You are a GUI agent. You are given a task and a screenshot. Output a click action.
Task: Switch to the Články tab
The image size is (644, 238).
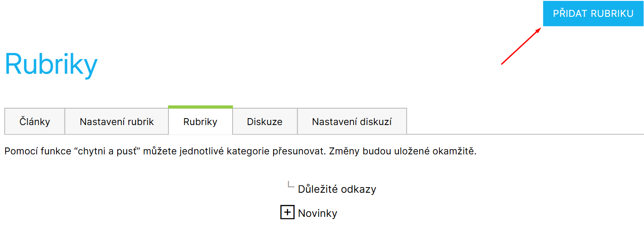[x=34, y=122]
